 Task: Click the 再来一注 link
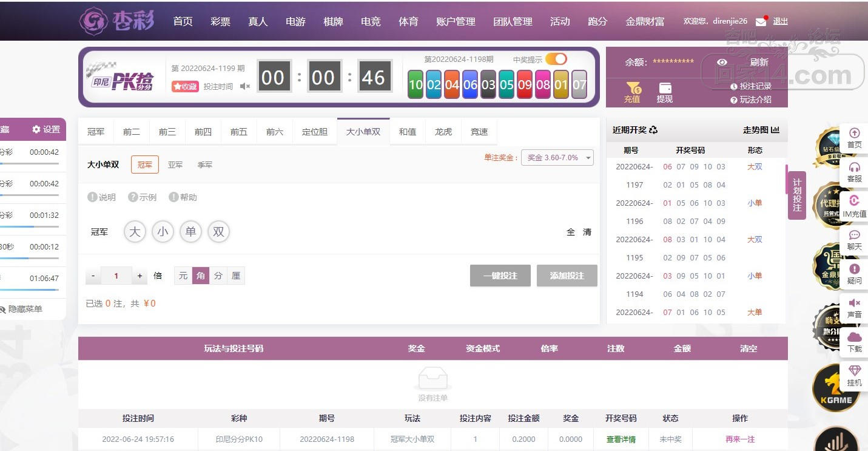pos(740,439)
